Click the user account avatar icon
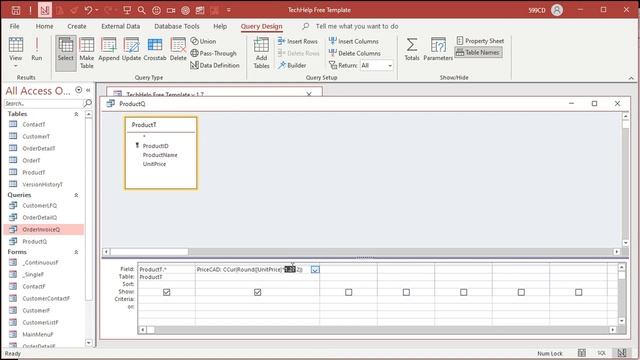This screenshot has width=640, height=360. point(557,10)
